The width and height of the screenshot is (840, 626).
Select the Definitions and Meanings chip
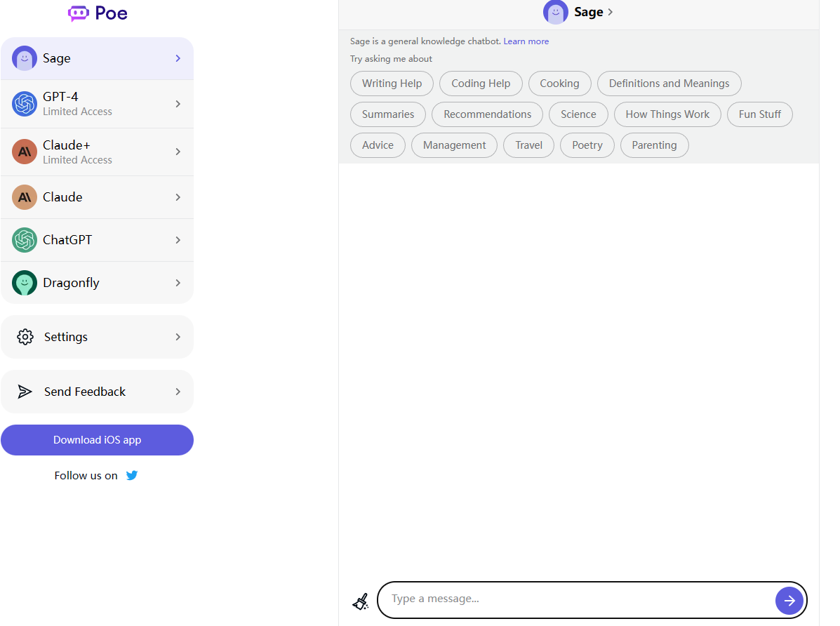669,84
